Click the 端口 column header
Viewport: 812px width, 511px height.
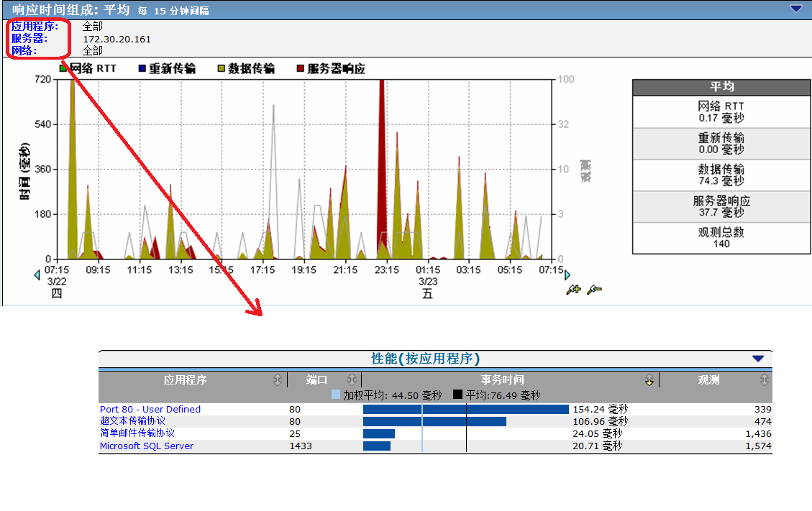click(x=316, y=380)
